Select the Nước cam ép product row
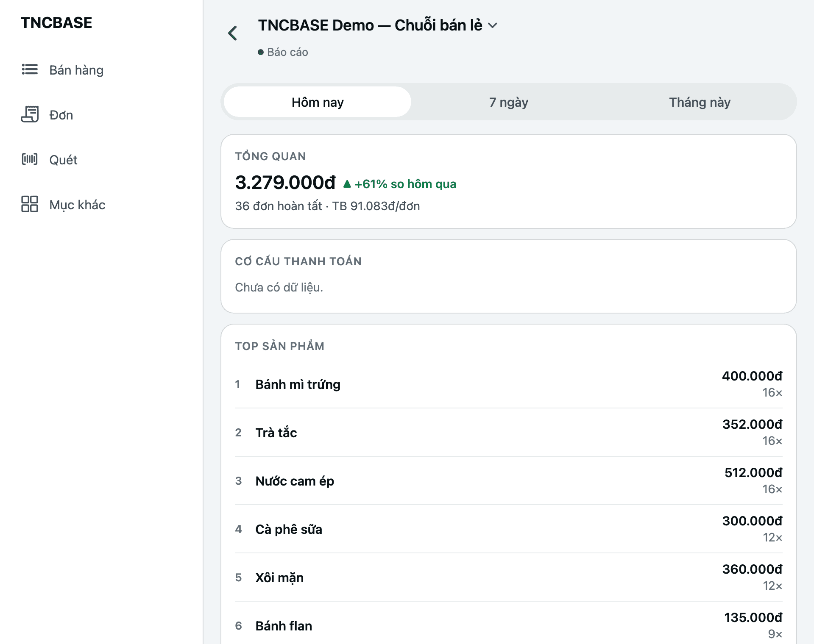This screenshot has width=814, height=644. 508,481
